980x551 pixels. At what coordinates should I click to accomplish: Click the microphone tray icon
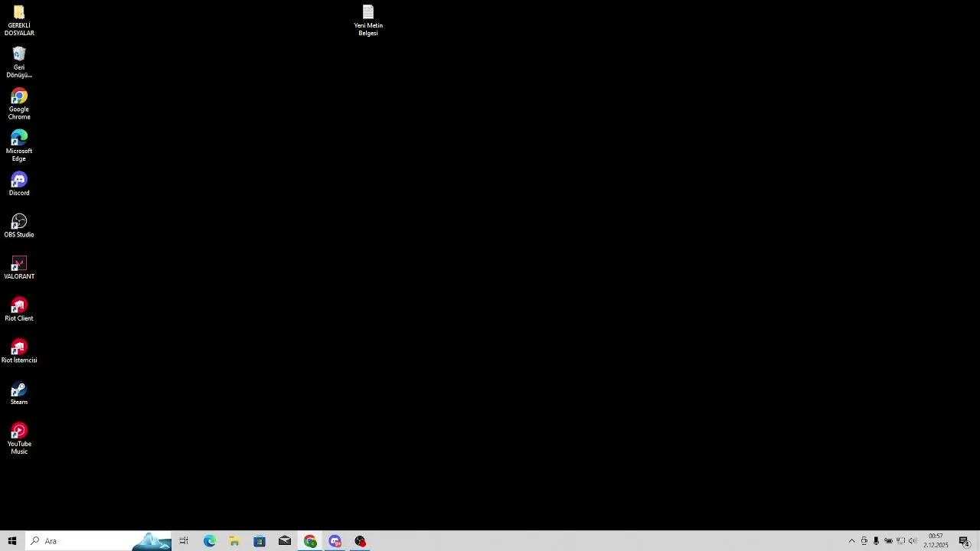tap(876, 541)
